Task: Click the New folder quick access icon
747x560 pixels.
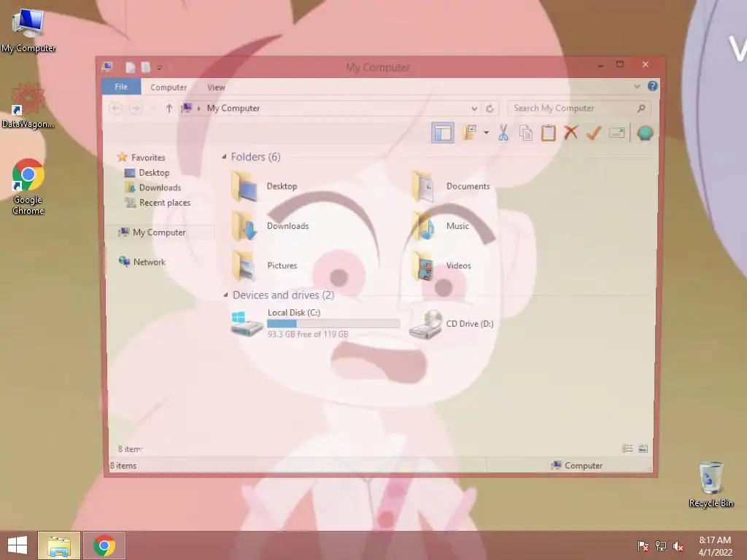Action: [146, 67]
